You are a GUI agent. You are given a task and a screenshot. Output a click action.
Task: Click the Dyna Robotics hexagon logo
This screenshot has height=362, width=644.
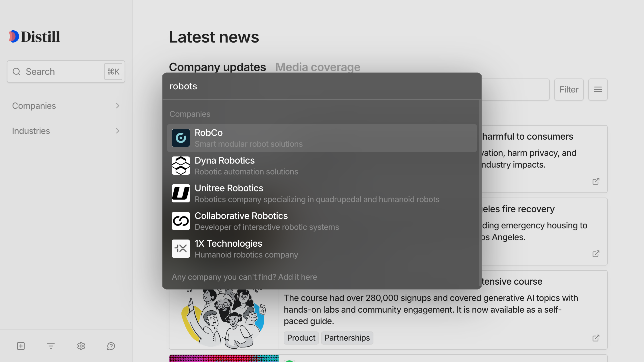tap(181, 166)
